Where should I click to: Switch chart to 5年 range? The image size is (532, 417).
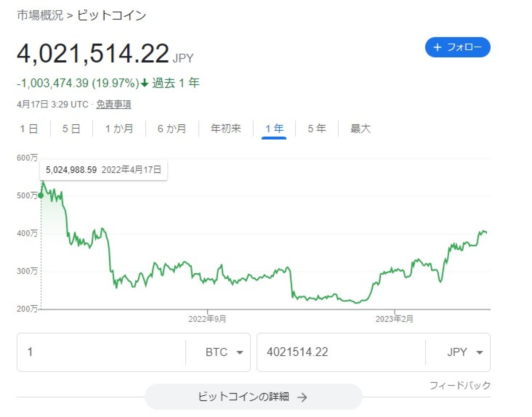[317, 129]
